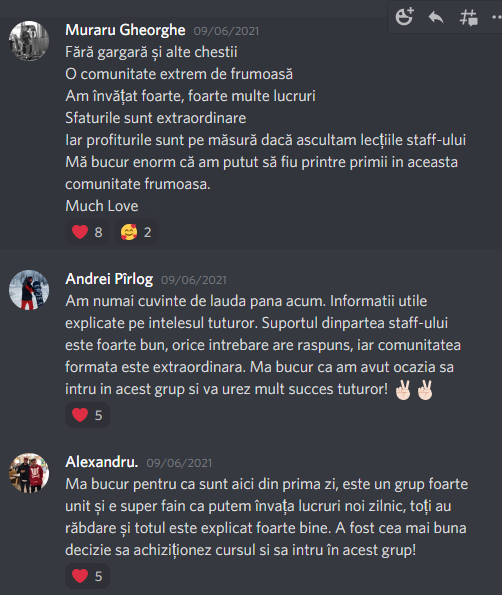This screenshot has width=502, height=595.
Task: Click the second victory hand emoji
Action: click(425, 390)
